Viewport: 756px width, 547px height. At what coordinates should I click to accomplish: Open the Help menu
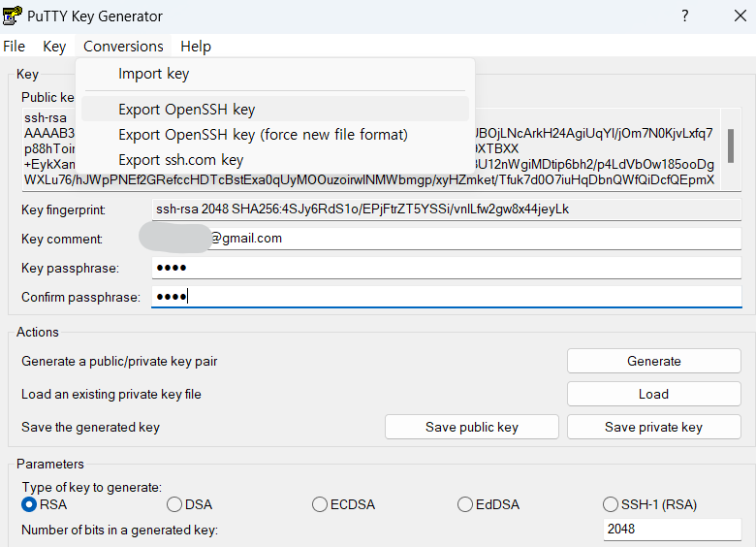click(195, 47)
